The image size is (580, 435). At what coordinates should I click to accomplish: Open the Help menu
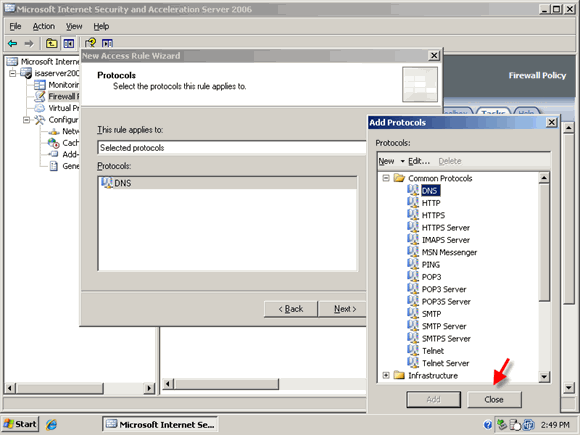point(101,26)
